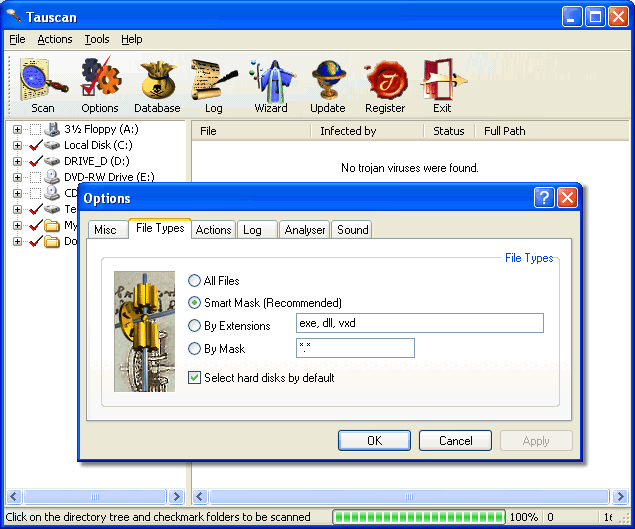Sort by the Full Path column header
635x529 pixels.
click(x=552, y=131)
